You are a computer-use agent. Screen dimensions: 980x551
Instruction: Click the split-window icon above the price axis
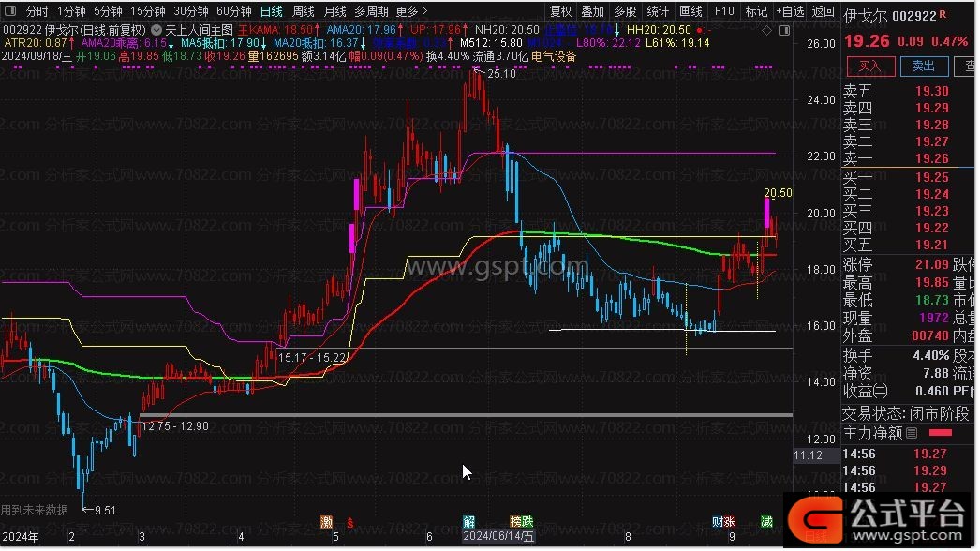point(784,30)
